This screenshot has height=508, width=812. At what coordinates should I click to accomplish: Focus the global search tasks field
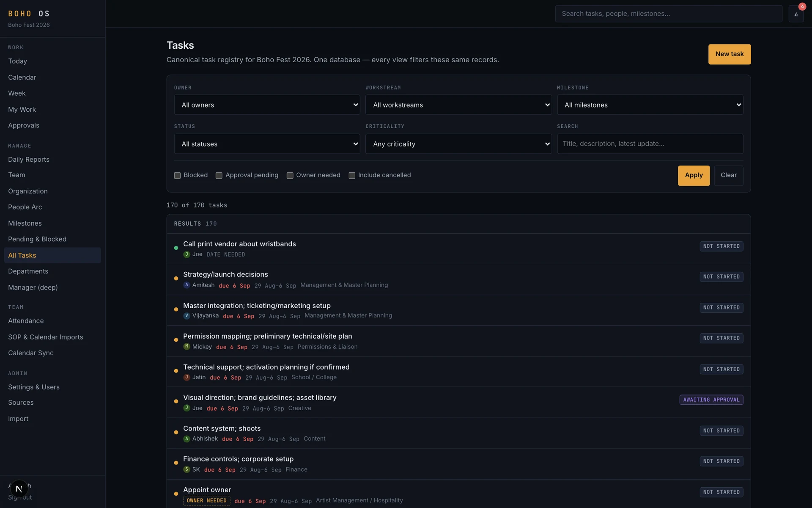[669, 14]
